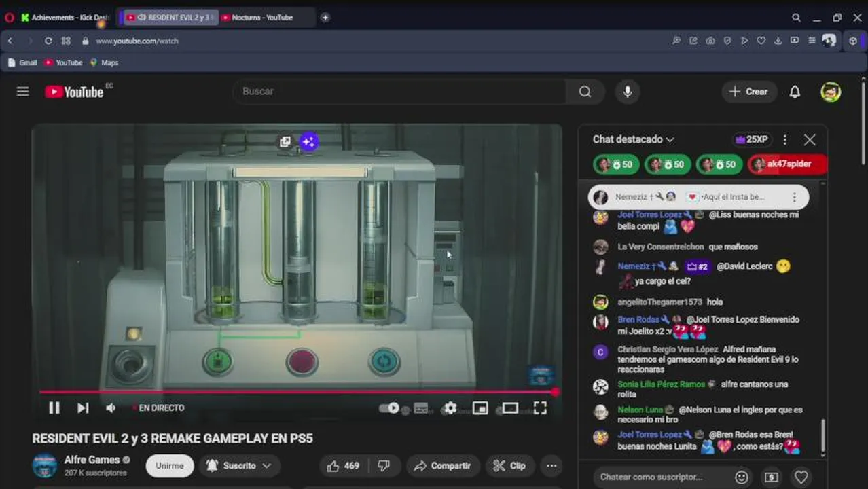868x489 pixels.
Task: Toggle the autoplay switch
Action: coord(389,408)
